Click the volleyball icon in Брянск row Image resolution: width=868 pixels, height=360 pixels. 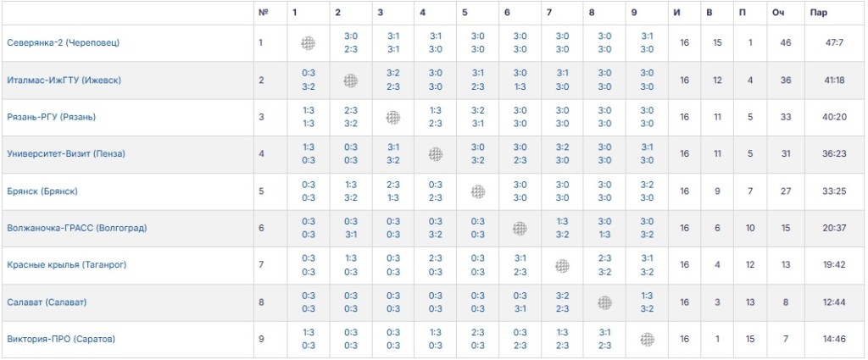pos(479,191)
